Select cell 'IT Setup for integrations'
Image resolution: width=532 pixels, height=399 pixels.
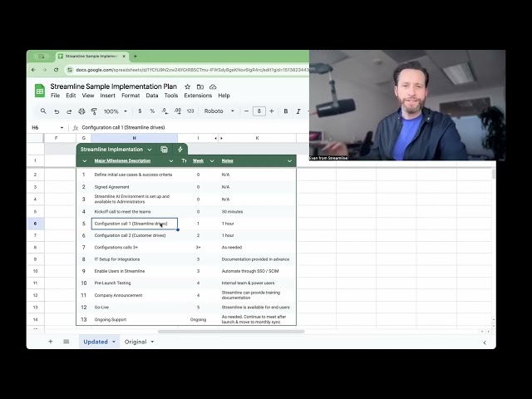(x=135, y=259)
